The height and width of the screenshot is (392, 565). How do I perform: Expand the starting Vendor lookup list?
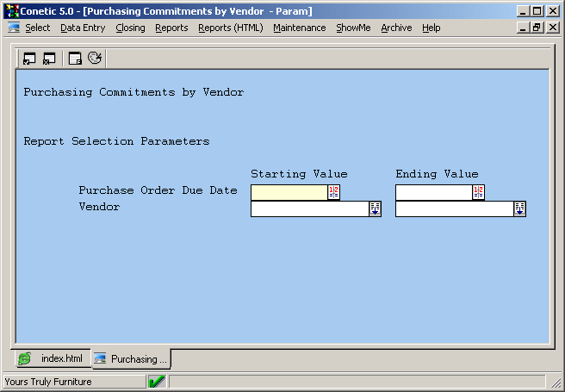pos(375,208)
